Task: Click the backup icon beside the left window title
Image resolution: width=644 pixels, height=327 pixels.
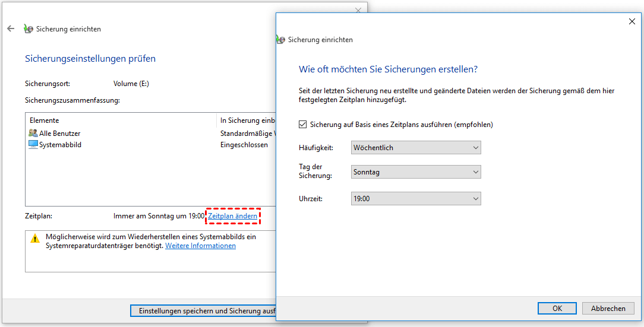Action: click(29, 28)
